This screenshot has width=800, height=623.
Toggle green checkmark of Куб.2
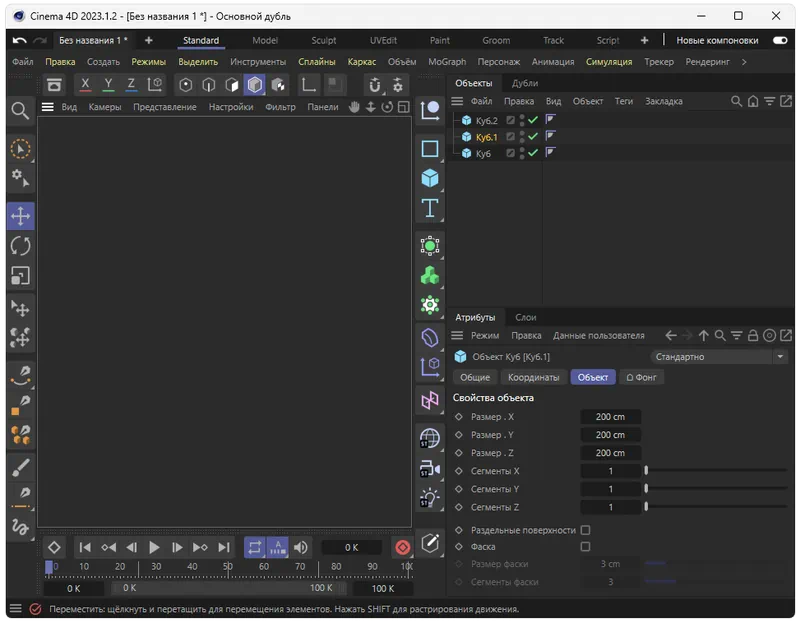533,120
